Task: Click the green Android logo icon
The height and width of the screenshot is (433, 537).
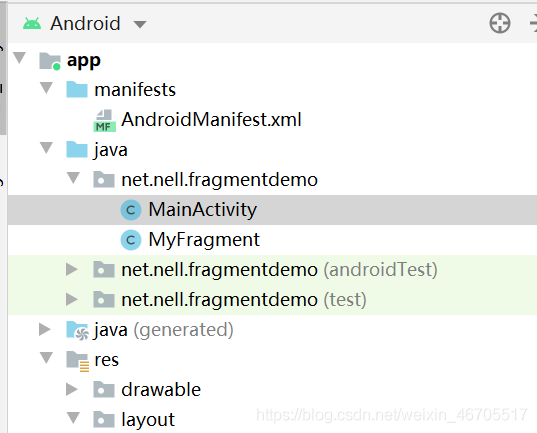Action: 32,24
